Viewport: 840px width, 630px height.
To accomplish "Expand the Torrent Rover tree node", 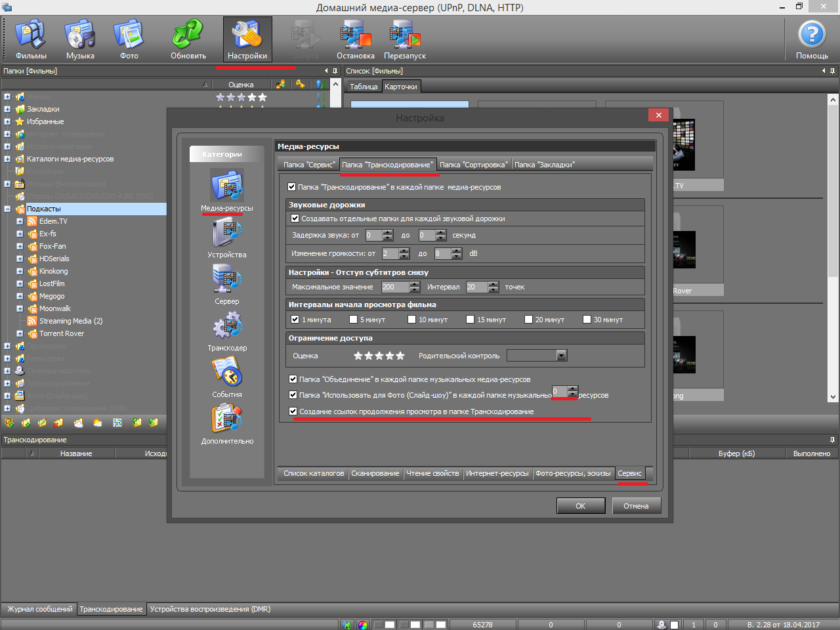I will pyautogui.click(x=20, y=333).
